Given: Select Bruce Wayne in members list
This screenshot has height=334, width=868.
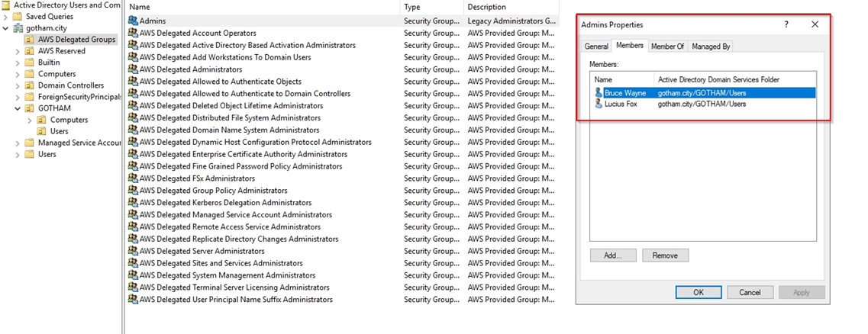Looking at the screenshot, I should pos(702,93).
